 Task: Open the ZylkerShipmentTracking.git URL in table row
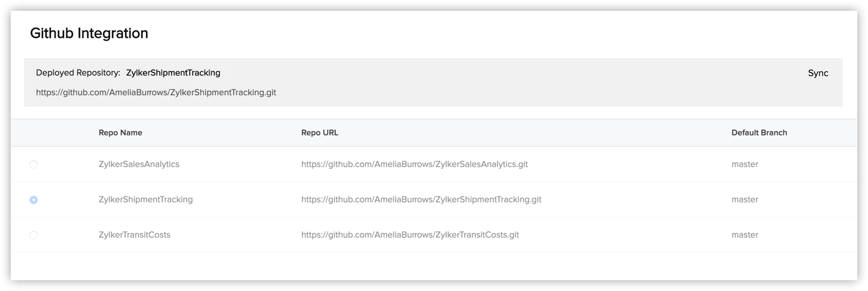421,199
